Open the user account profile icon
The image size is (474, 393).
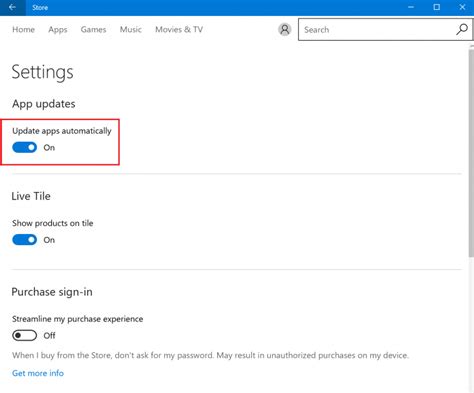pyautogui.click(x=285, y=29)
